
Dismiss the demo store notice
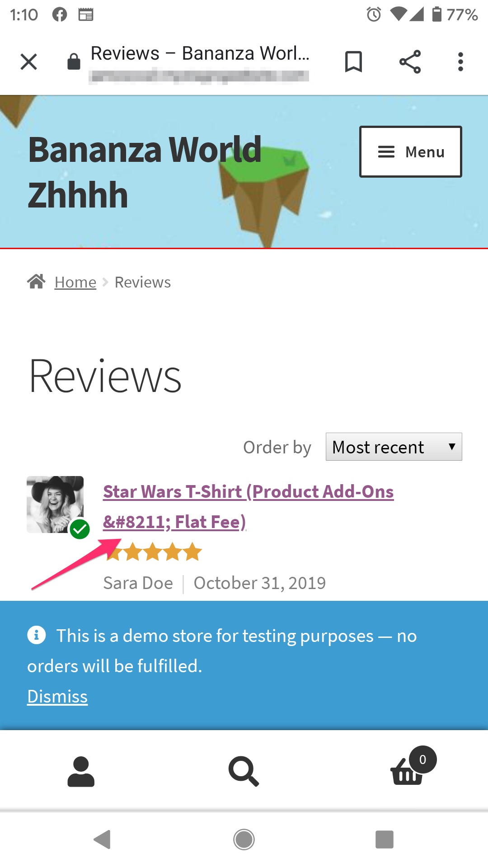pyautogui.click(x=57, y=696)
